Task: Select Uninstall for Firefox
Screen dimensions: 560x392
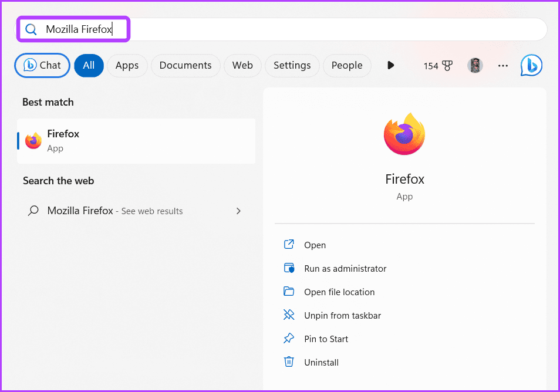Action: (321, 363)
